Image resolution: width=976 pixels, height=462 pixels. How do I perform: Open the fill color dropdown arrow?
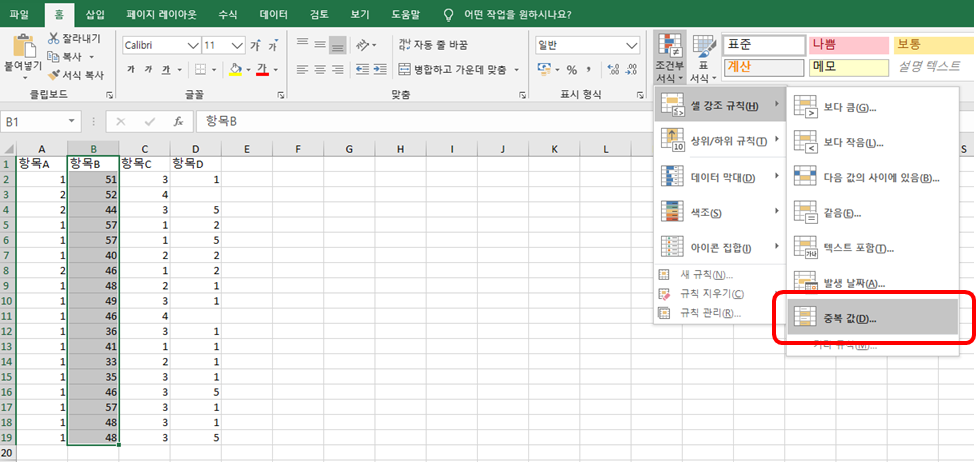[x=247, y=70]
